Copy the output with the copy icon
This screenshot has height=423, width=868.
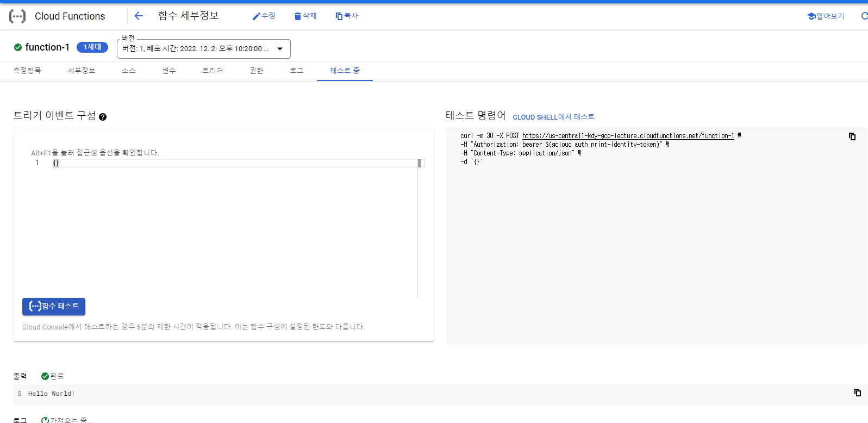pos(857,393)
